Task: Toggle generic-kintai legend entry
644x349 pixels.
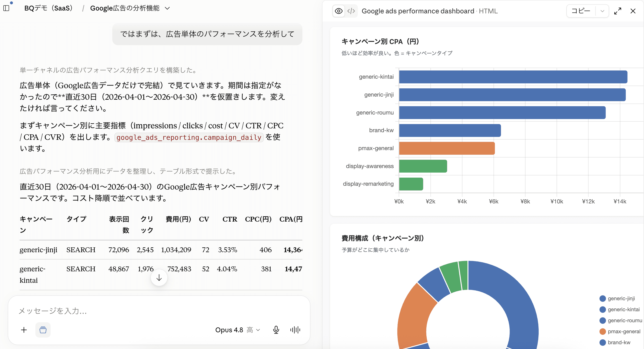Action: (x=619, y=310)
